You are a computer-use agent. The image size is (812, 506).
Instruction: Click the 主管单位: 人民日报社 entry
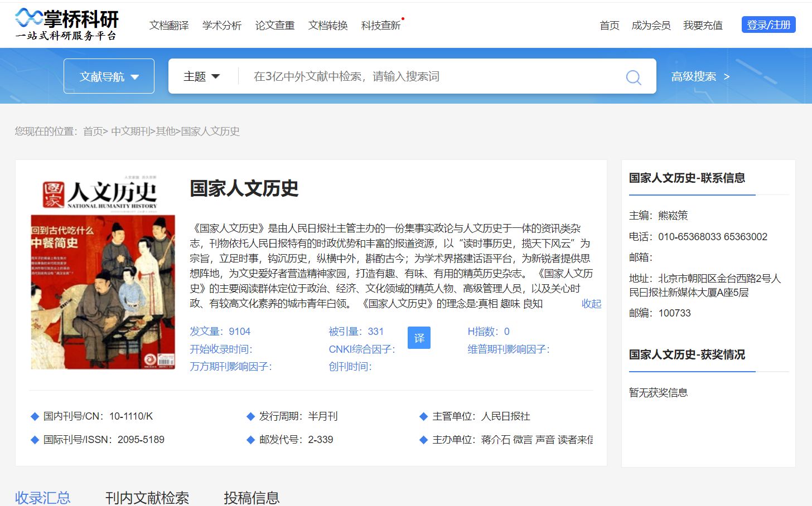(481, 416)
